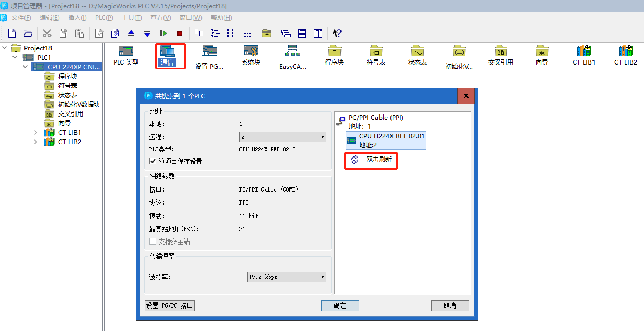This screenshot has height=331, width=644.
Task: Collapse the Project18 tree node
Action: pyautogui.click(x=5, y=48)
